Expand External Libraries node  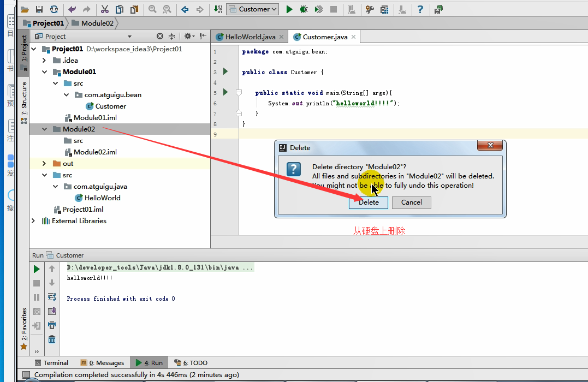(x=33, y=221)
